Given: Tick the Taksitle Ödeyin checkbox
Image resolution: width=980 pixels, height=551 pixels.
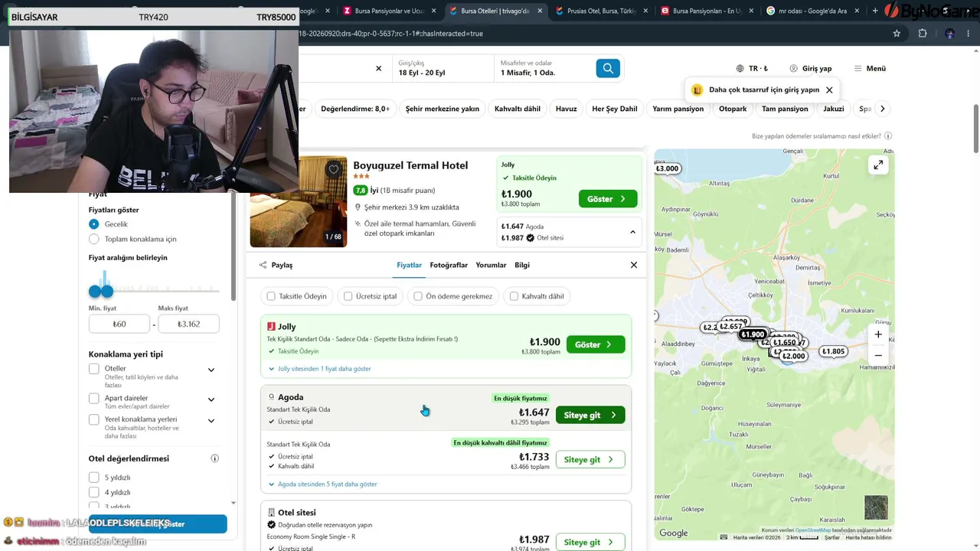Looking at the screenshot, I should coord(271,296).
